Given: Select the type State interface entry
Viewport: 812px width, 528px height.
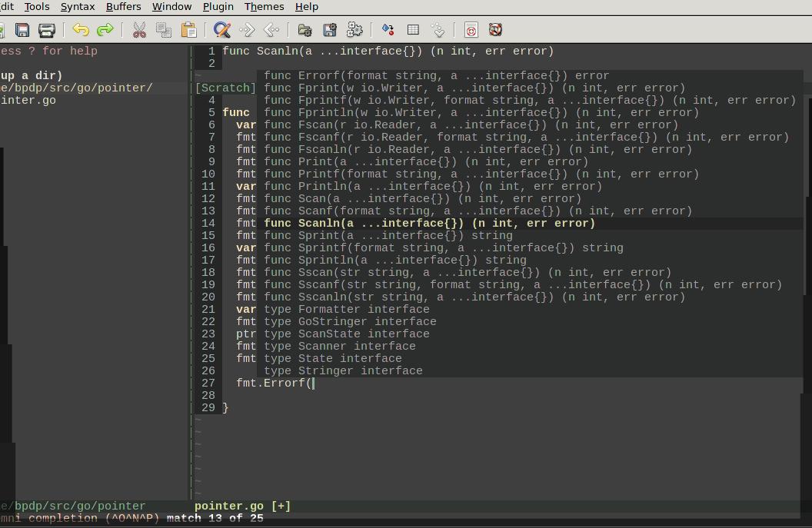Looking at the screenshot, I should tap(530, 359).
